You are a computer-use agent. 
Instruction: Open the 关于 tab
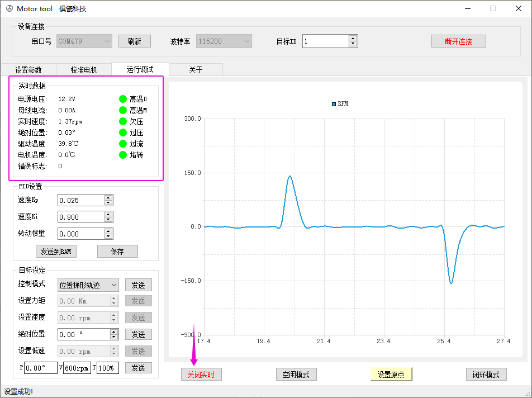pos(196,69)
